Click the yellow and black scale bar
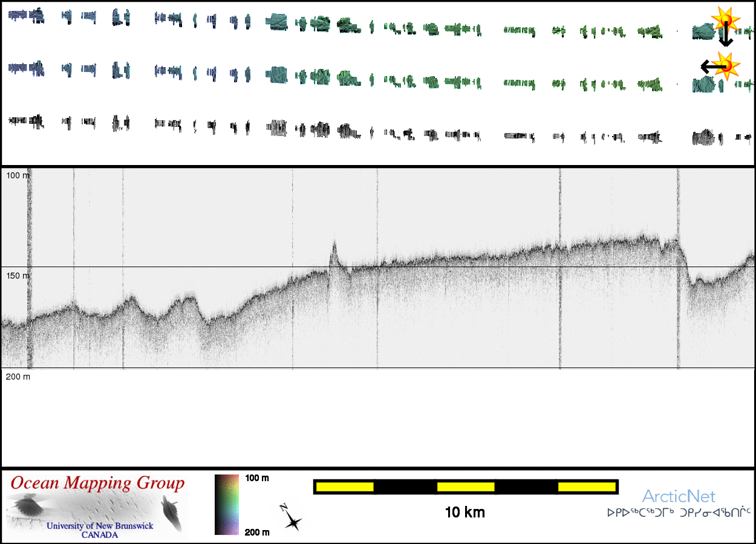 [x=465, y=487]
